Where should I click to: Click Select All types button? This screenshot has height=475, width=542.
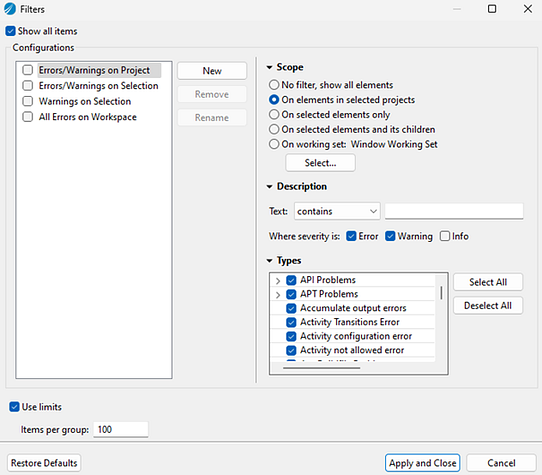tap(488, 282)
